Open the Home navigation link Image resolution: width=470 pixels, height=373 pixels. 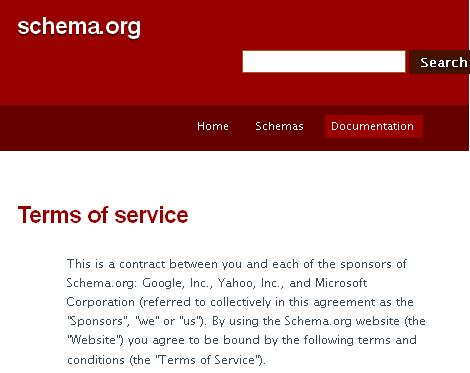point(213,126)
